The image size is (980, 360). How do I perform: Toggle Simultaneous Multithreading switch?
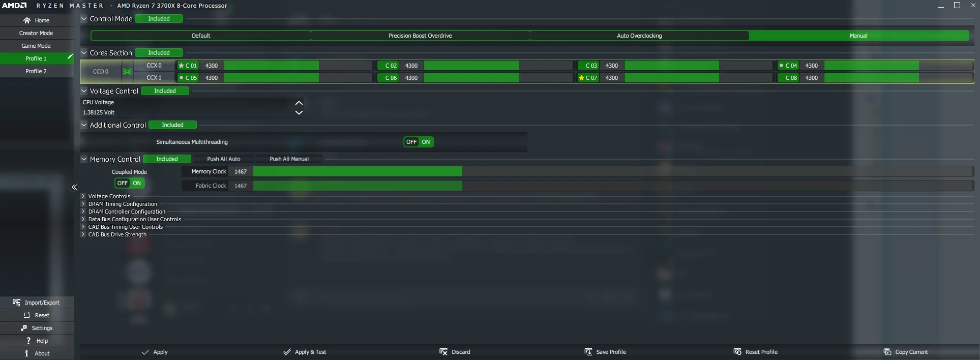tap(419, 142)
